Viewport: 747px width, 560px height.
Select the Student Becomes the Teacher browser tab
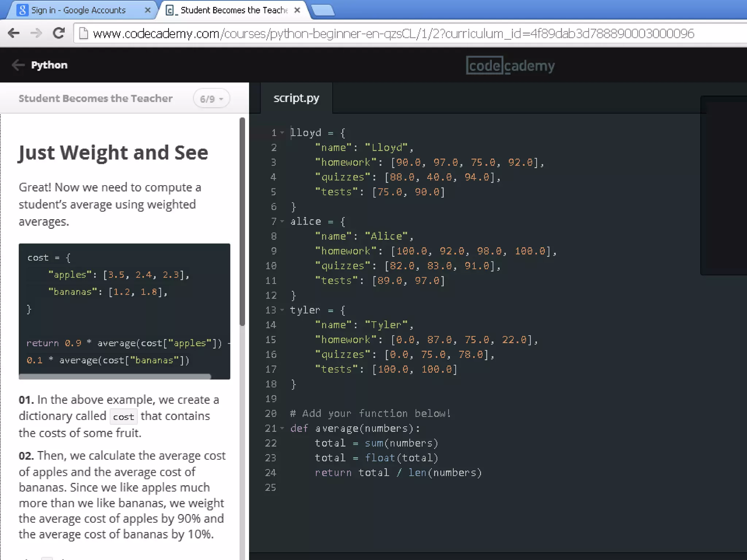point(233,10)
